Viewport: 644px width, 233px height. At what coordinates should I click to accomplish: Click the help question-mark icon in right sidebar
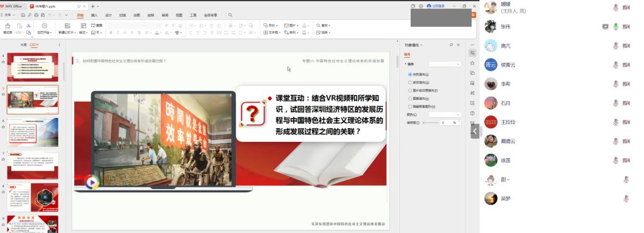point(473,113)
